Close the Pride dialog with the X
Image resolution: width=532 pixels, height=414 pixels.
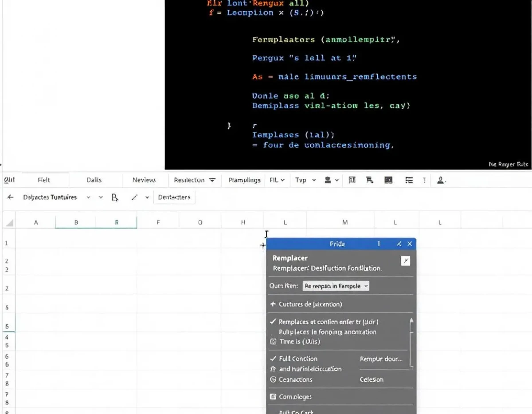[x=410, y=244]
